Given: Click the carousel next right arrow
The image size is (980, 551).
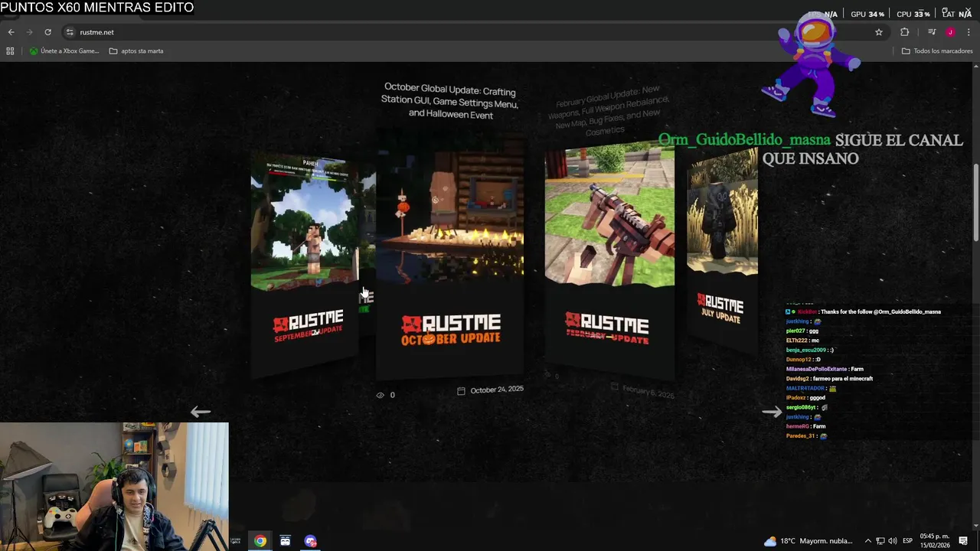Looking at the screenshot, I should coord(772,412).
